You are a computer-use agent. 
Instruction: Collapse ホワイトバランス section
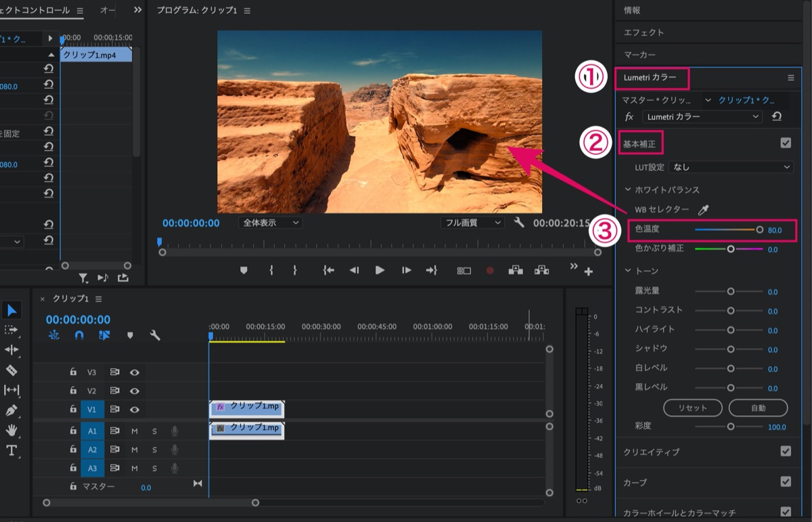coord(628,190)
